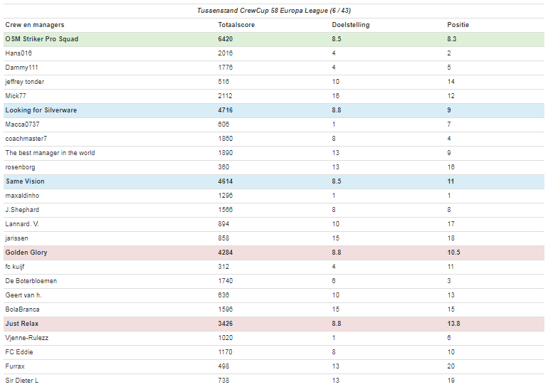Click manager De Boterbloemen
Screen dimensions: 548x392
tap(31, 281)
